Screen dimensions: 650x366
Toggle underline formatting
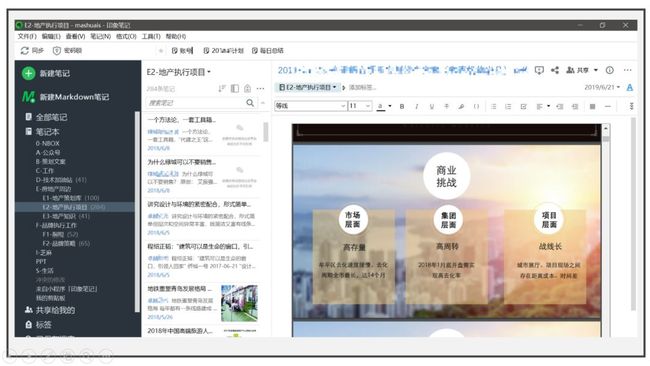pos(432,107)
